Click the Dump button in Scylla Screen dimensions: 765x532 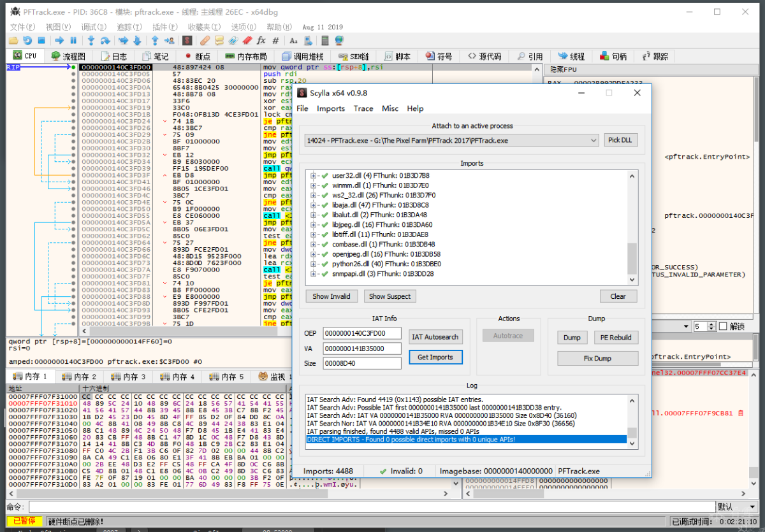572,338
